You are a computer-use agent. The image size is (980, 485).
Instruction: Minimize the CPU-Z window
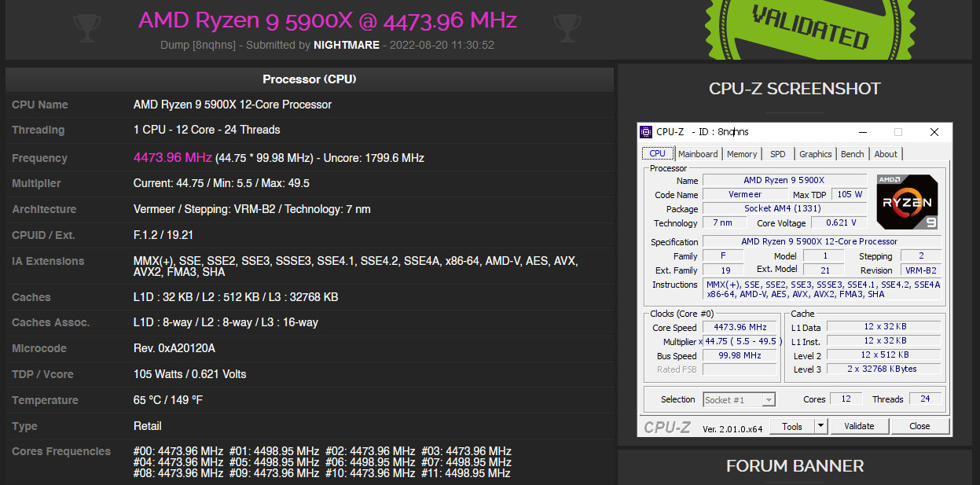tap(863, 132)
